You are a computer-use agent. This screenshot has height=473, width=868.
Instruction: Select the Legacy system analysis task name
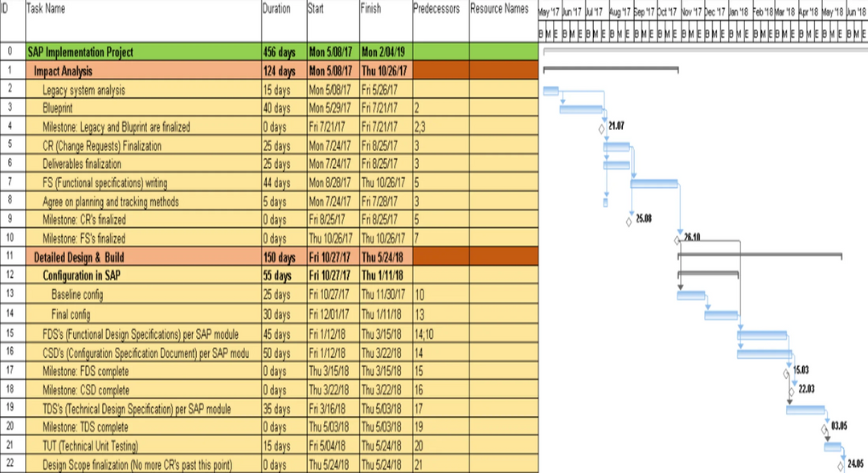pyautogui.click(x=84, y=90)
